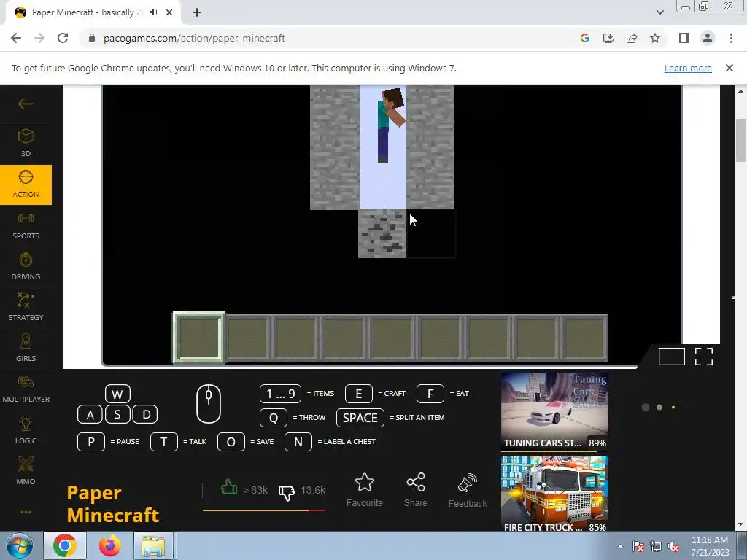The image size is (747, 560).
Task: Open Chrome from the taskbar
Action: (65, 545)
